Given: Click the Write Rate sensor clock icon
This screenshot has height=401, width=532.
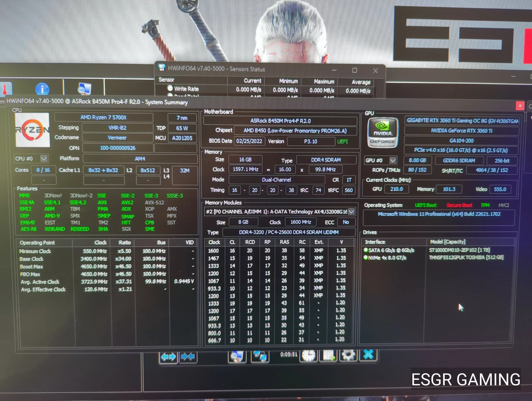Looking at the screenshot, I should tap(170, 88).
